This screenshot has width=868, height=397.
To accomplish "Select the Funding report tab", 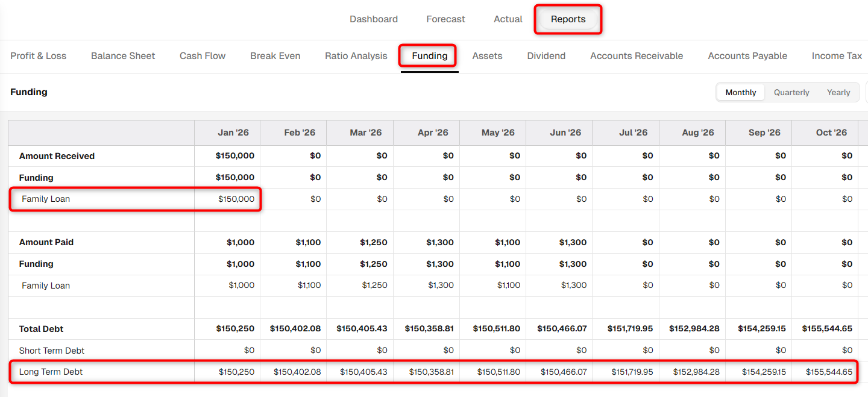I will pyautogui.click(x=430, y=56).
